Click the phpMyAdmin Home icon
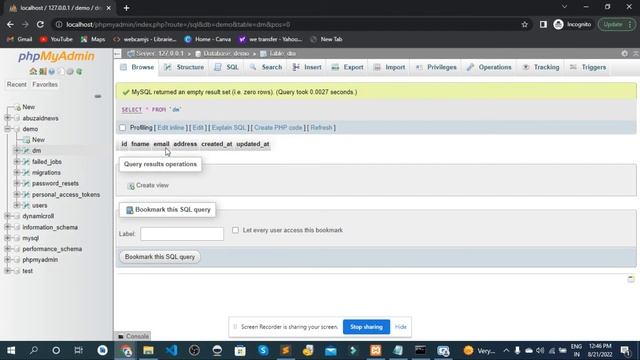Image resolution: width=640 pixels, height=360 pixels. point(33,71)
